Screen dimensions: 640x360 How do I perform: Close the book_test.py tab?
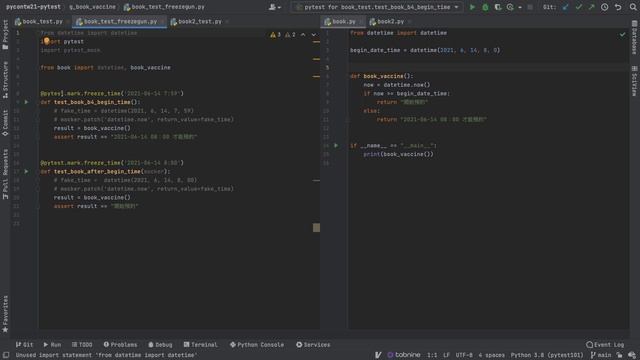(x=68, y=22)
